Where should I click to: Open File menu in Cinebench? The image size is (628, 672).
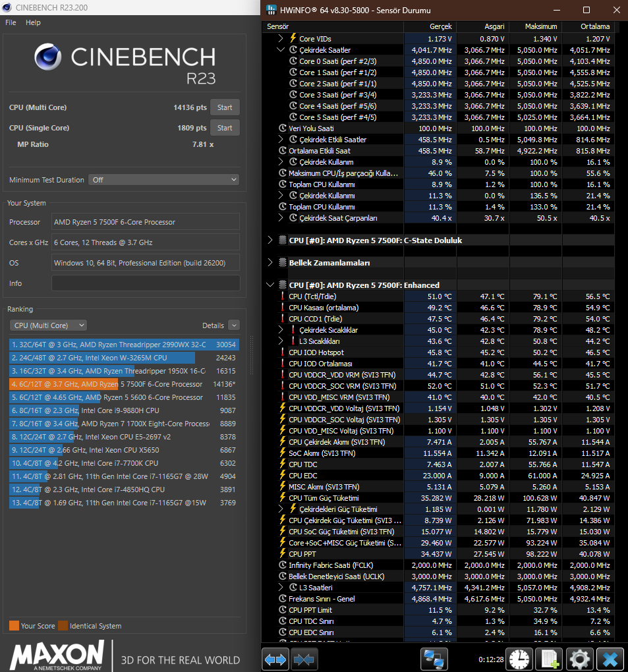pyautogui.click(x=11, y=22)
